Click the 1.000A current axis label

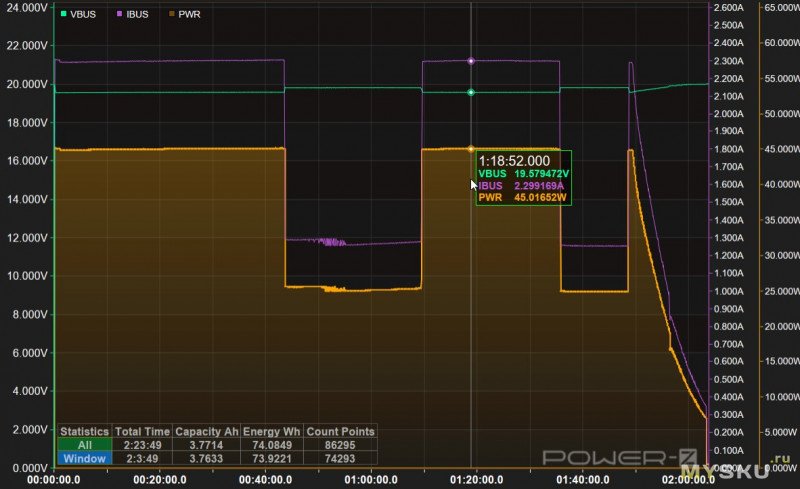pos(729,291)
